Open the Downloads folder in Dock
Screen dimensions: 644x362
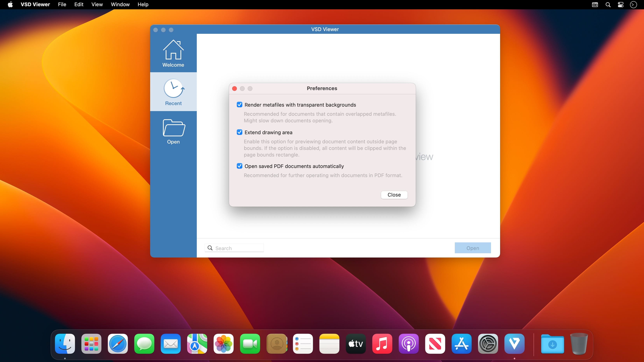click(x=552, y=344)
